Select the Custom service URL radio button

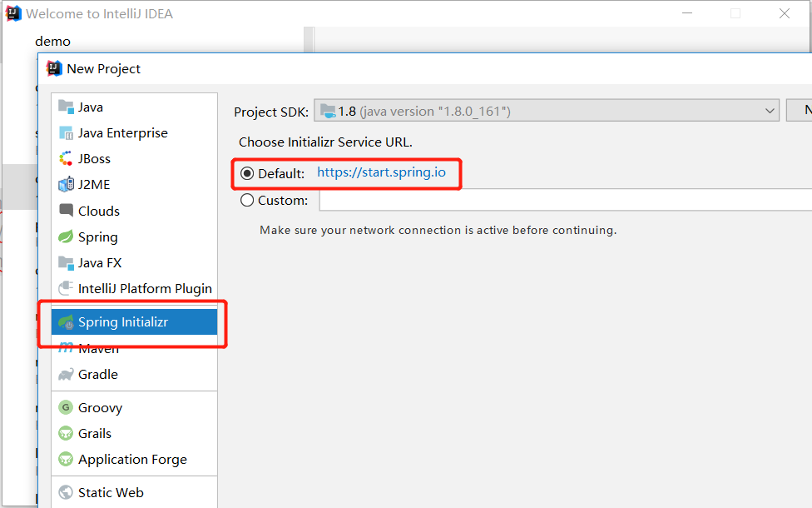[247, 200]
